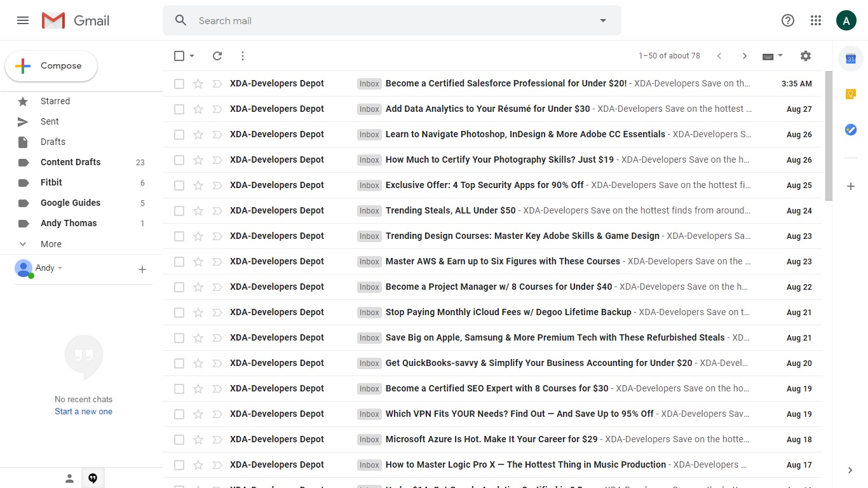The width and height of the screenshot is (868, 488).
Task: Select the Refurbished Steals email checkbox
Action: [x=179, y=337]
